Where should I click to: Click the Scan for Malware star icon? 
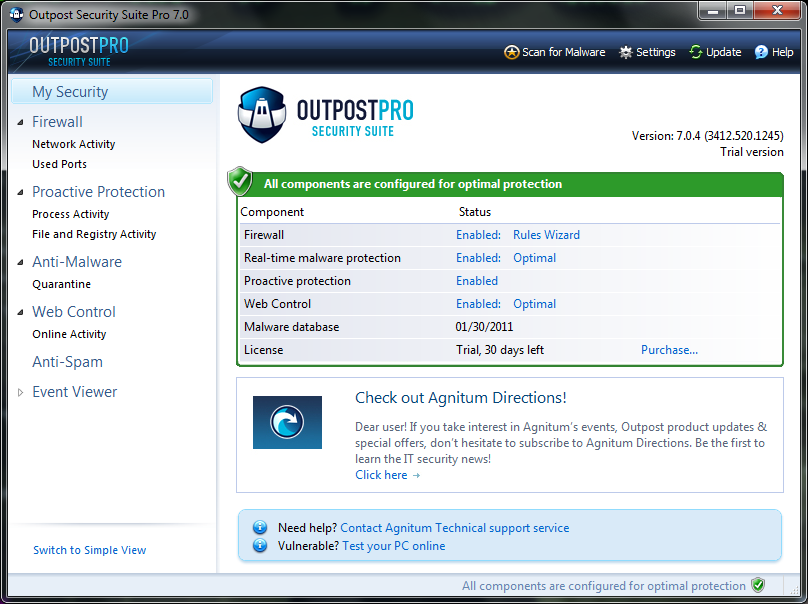(x=511, y=52)
